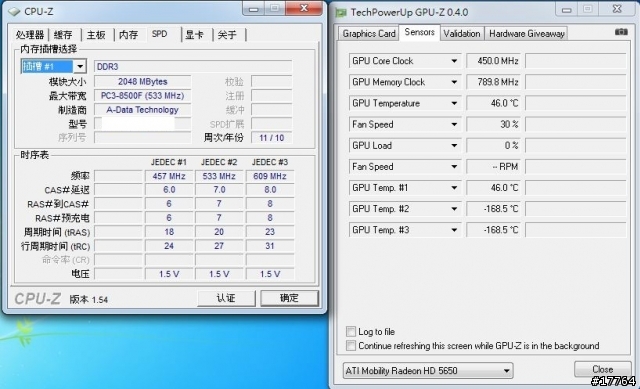Screen dimensions: 640x389
Task: Select the SPD tab in CPU-Z
Action: tap(160, 34)
